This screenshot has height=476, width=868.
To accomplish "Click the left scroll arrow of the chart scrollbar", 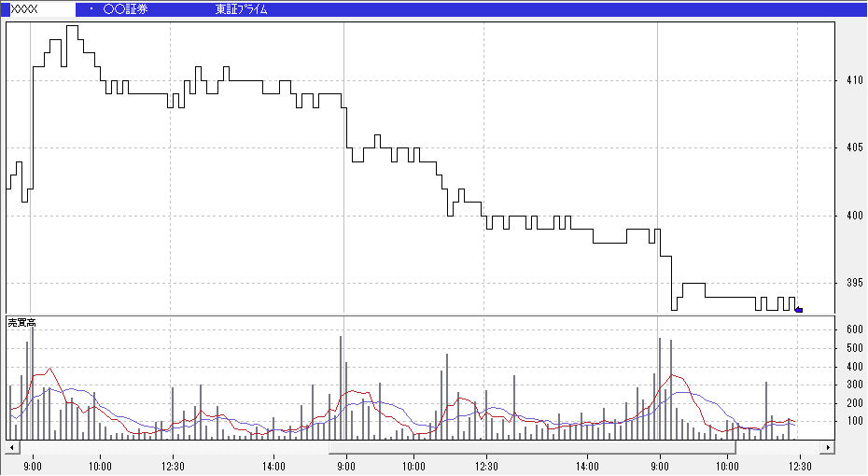I will (x=11, y=447).
